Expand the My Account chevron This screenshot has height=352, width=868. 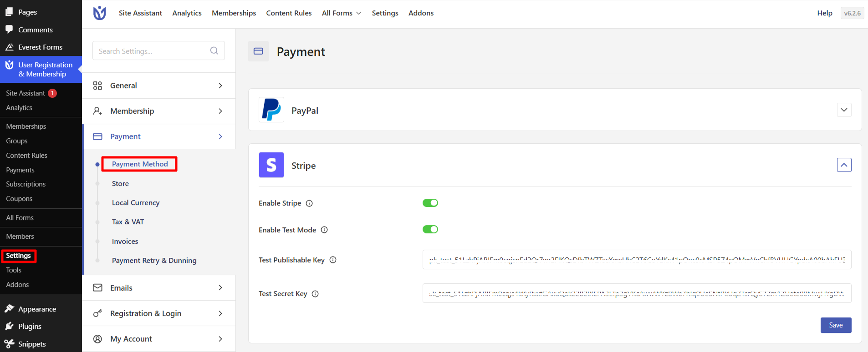[x=220, y=339]
